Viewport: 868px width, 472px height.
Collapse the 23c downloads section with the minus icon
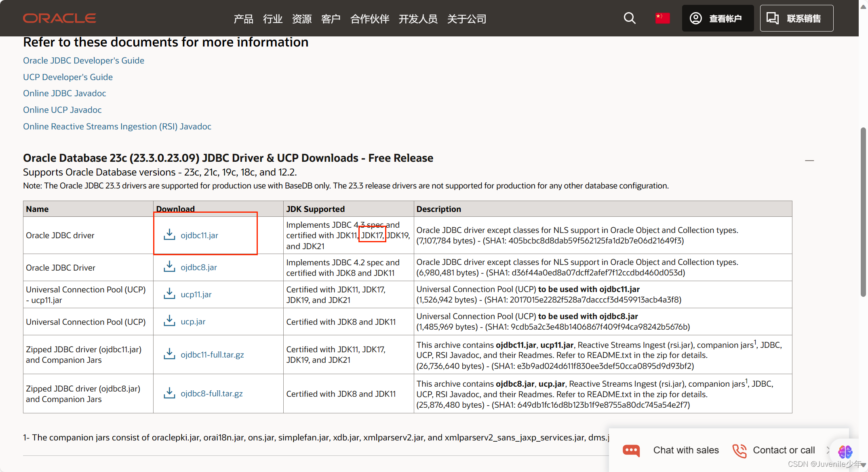[x=809, y=161]
